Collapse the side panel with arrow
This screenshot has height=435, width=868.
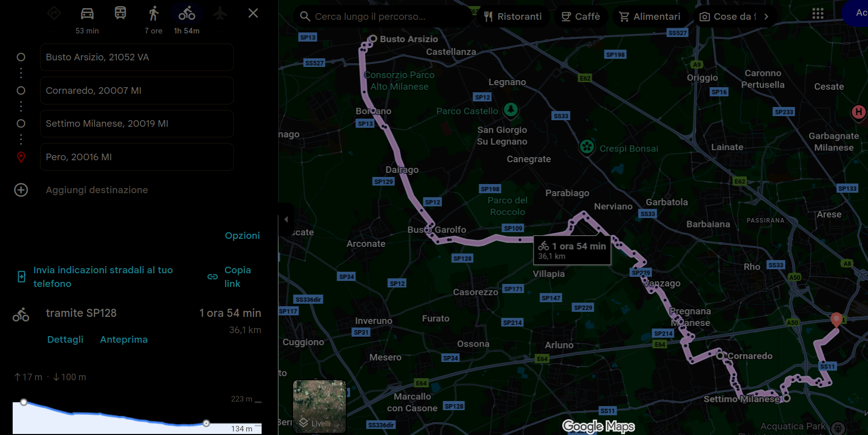(x=286, y=220)
